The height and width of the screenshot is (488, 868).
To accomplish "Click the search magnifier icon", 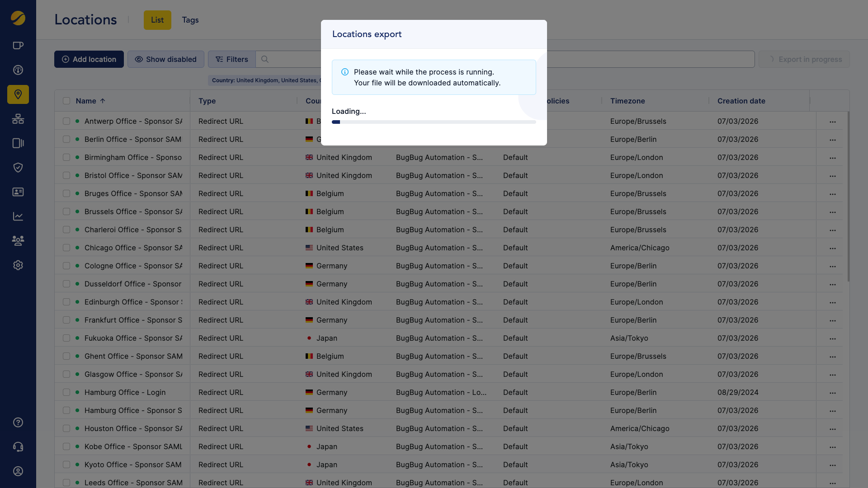I will (265, 59).
